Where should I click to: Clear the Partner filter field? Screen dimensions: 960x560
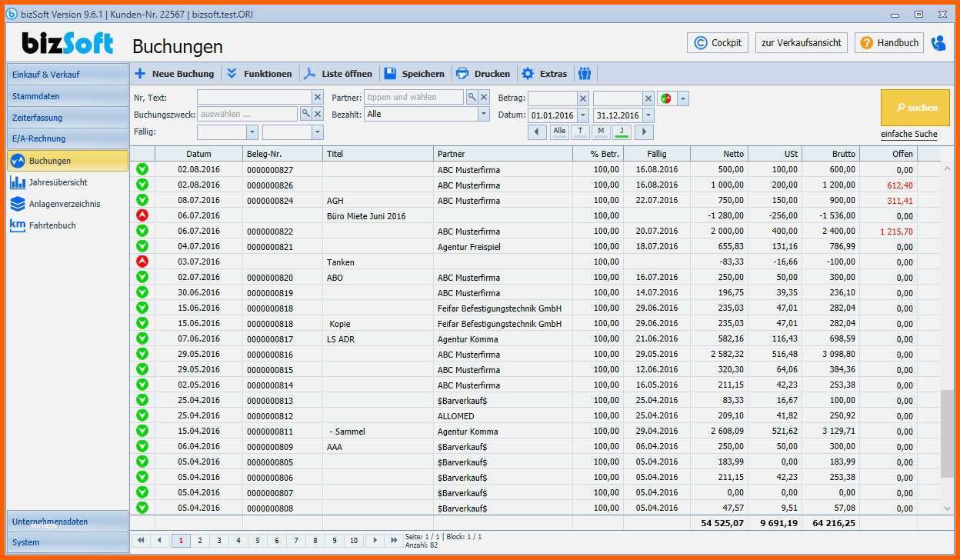click(484, 97)
